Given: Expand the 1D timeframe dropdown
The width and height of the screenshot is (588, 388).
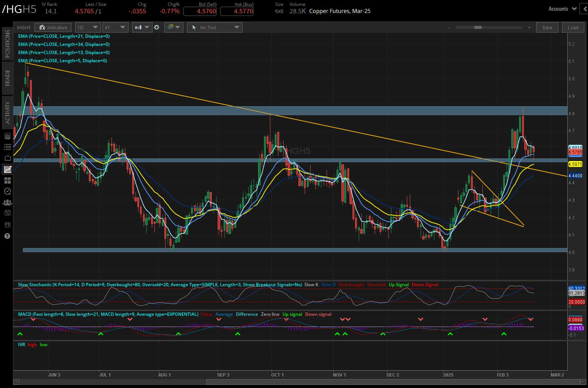Looking at the screenshot, I should pos(87,27).
